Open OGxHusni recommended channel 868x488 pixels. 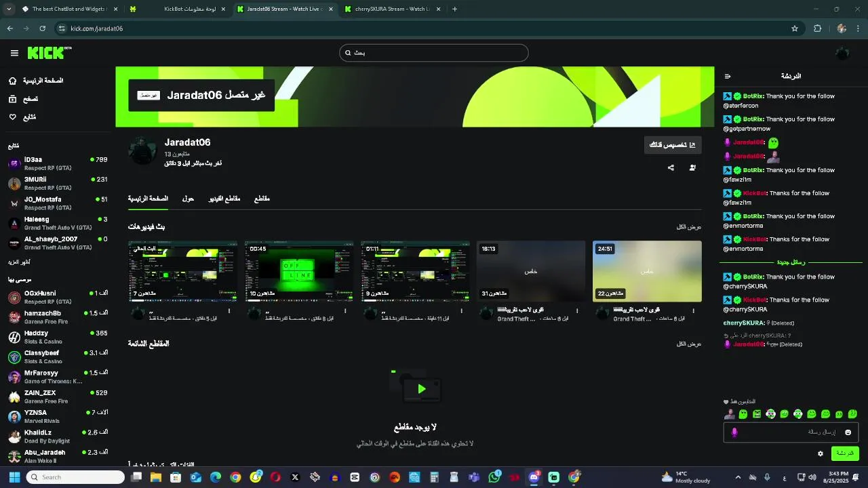(x=58, y=297)
